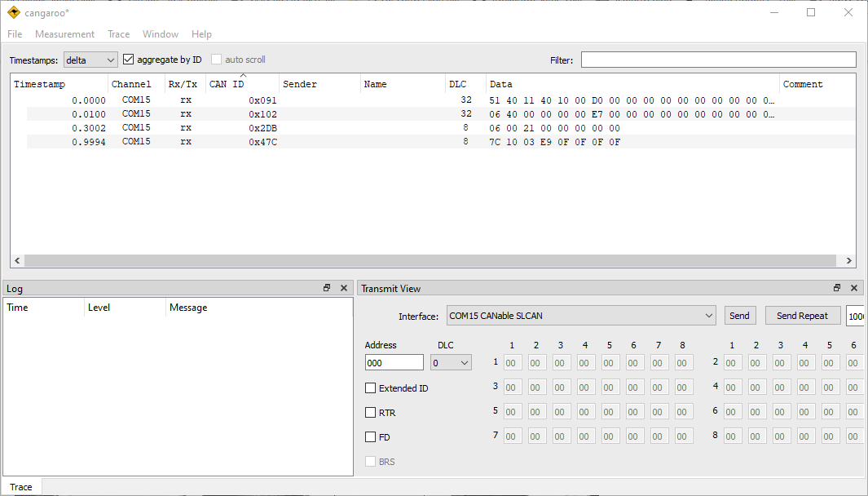Open the Measurement menu
Screen dimensions: 868x496
pyautogui.click(x=64, y=34)
